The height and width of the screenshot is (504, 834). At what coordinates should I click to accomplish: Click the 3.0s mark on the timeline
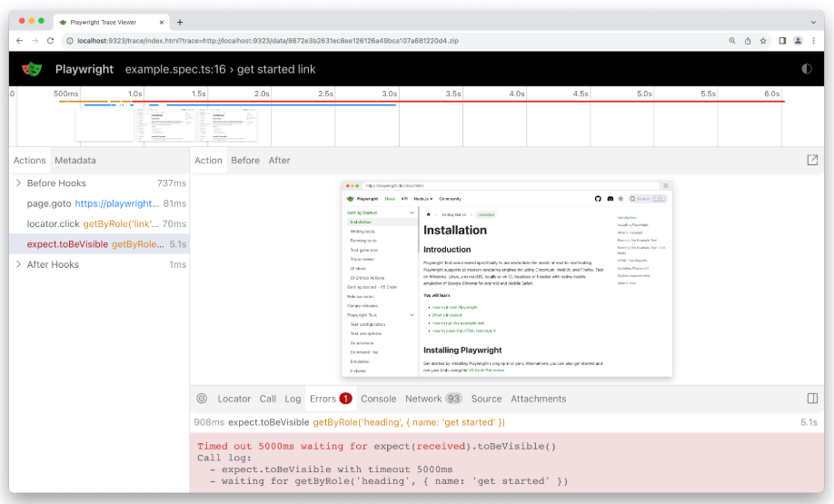pyautogui.click(x=389, y=94)
